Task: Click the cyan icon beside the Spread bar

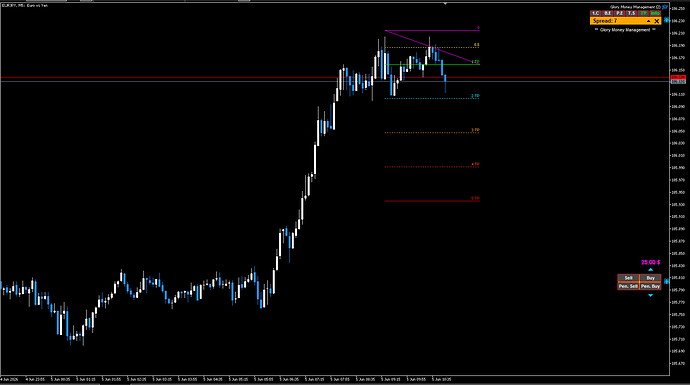Action: pos(666,20)
